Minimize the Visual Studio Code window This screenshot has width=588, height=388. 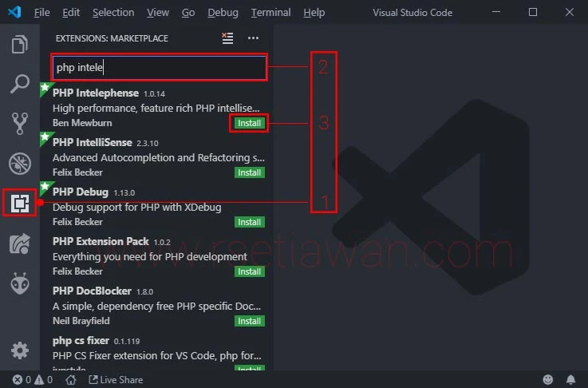click(496, 12)
